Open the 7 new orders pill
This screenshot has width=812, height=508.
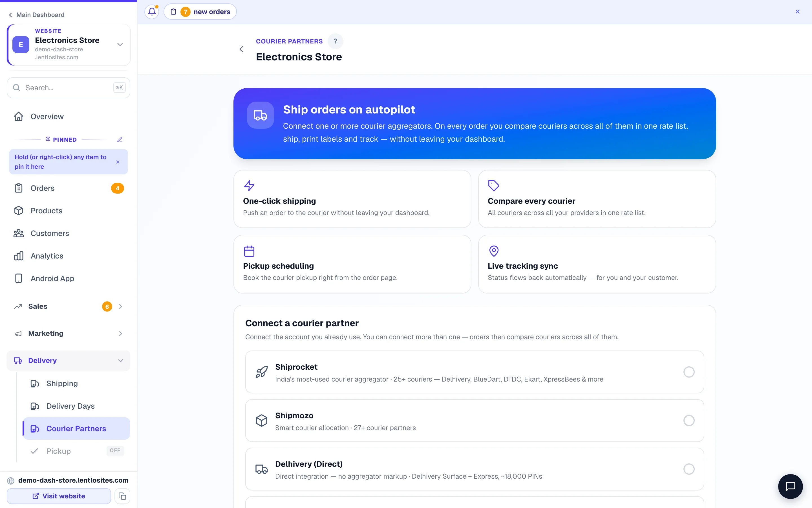(x=200, y=12)
